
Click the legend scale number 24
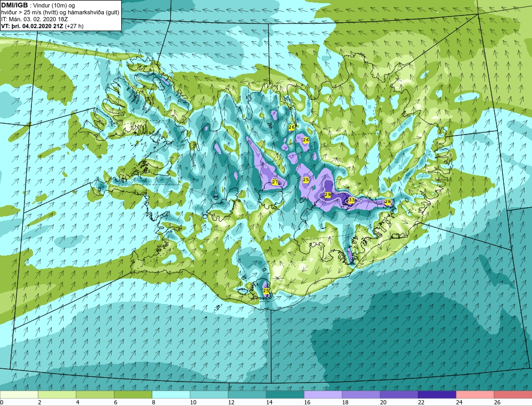pos(459,402)
